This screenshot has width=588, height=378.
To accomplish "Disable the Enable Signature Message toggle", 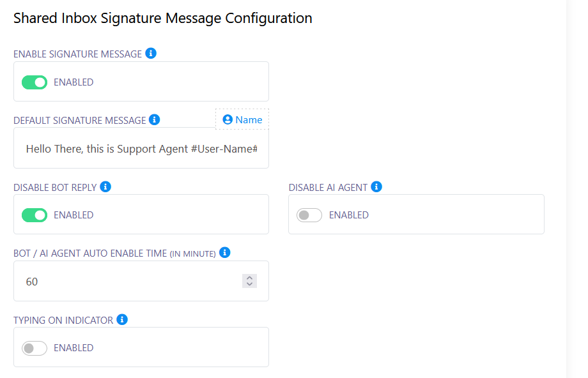I will (x=34, y=82).
